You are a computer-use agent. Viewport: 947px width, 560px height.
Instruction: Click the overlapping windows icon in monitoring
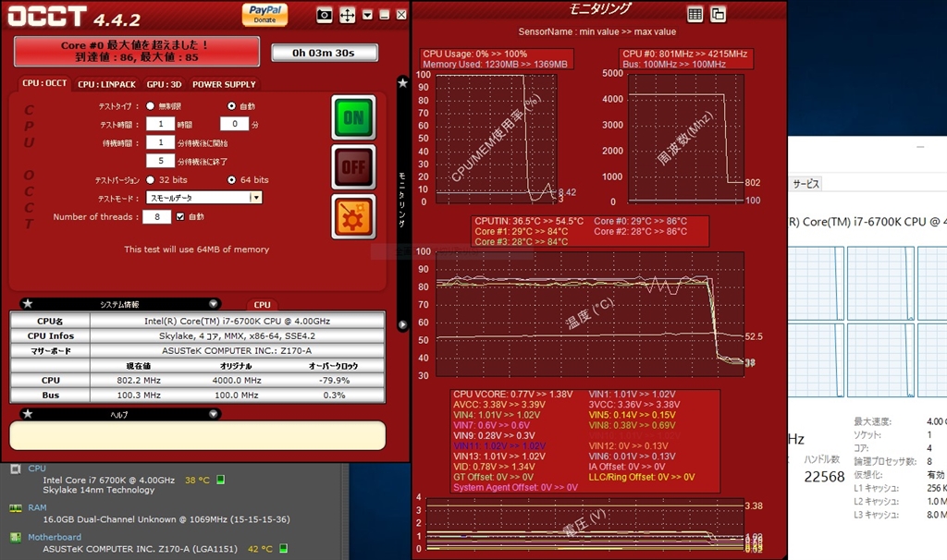[x=718, y=14]
